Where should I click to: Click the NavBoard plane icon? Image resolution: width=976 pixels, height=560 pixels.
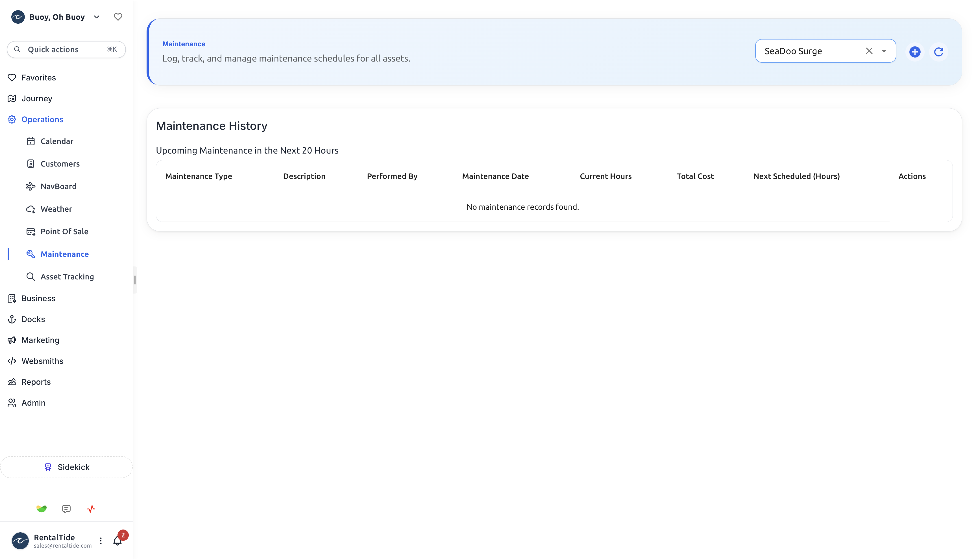click(31, 187)
